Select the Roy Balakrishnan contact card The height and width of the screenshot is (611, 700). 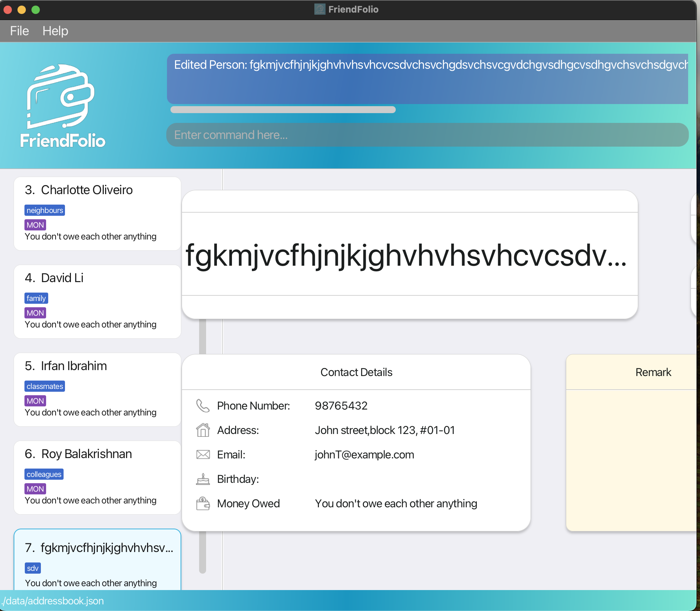click(97, 478)
